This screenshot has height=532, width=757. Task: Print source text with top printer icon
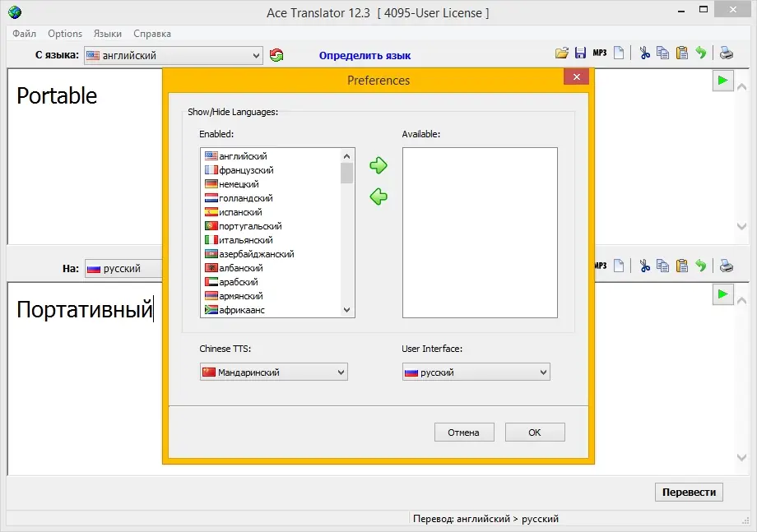tap(726, 53)
